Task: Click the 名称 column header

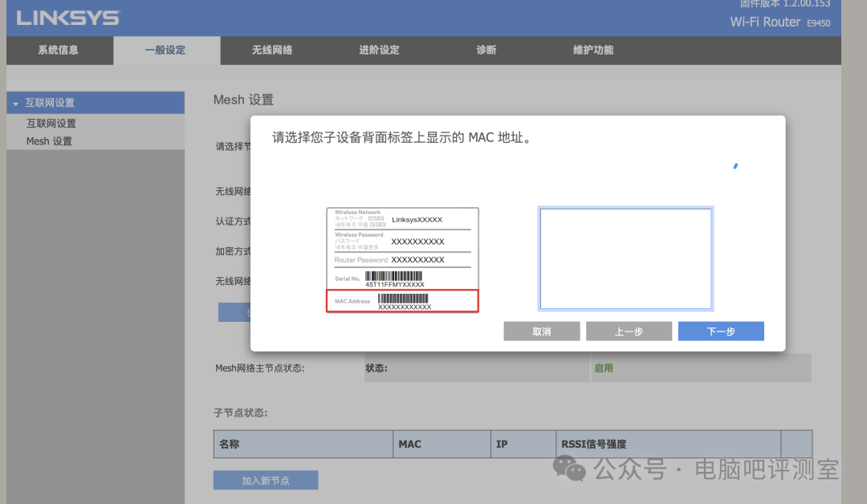Action: 303,445
